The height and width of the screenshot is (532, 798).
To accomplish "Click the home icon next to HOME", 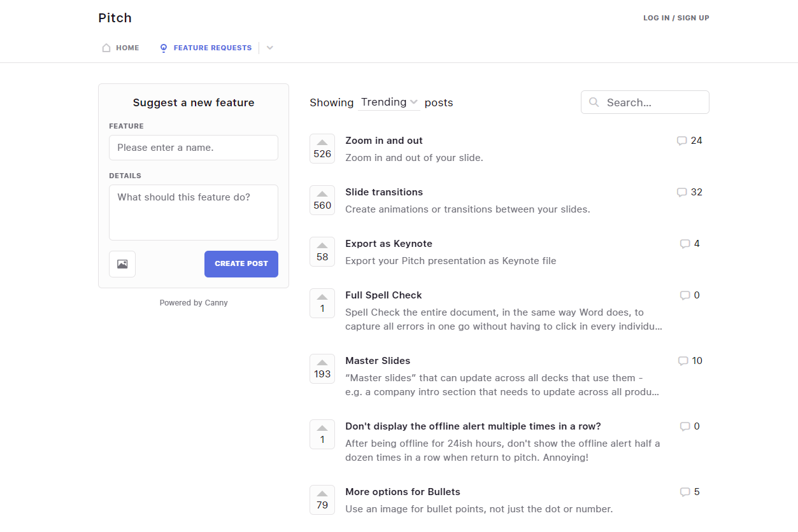I will 106,47.
